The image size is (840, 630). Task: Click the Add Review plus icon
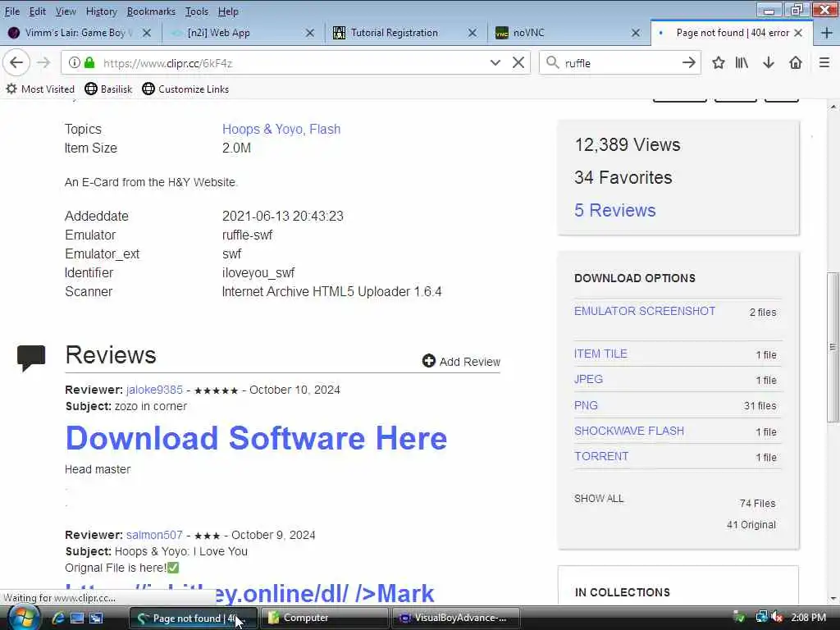428,361
